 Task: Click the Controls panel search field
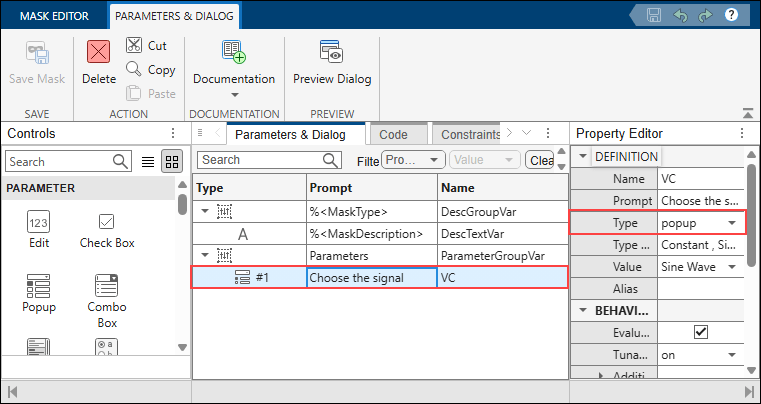point(59,162)
